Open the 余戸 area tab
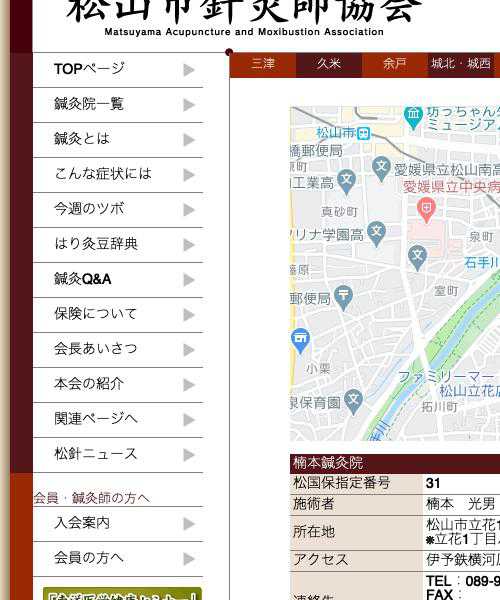Viewport: 500px width, 600px height. click(394, 65)
